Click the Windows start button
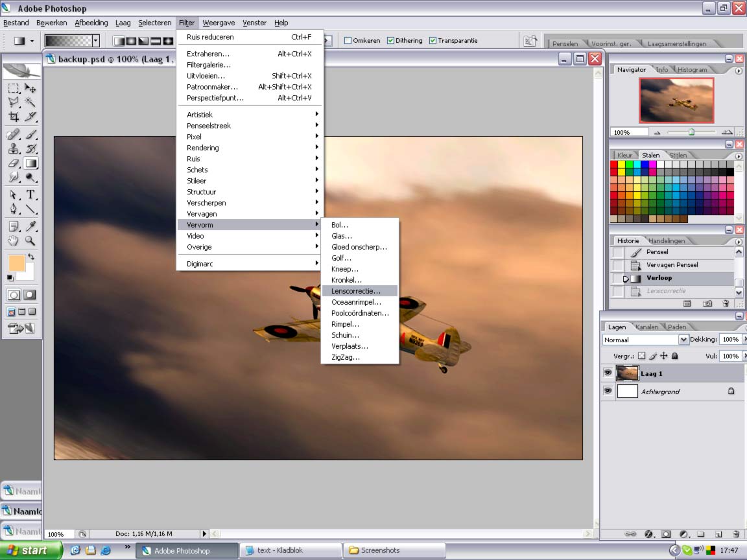 point(30,550)
